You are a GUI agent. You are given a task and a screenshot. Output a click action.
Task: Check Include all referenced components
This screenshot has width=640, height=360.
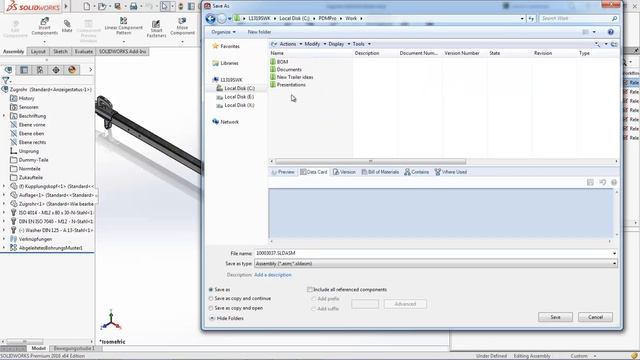click(309, 289)
